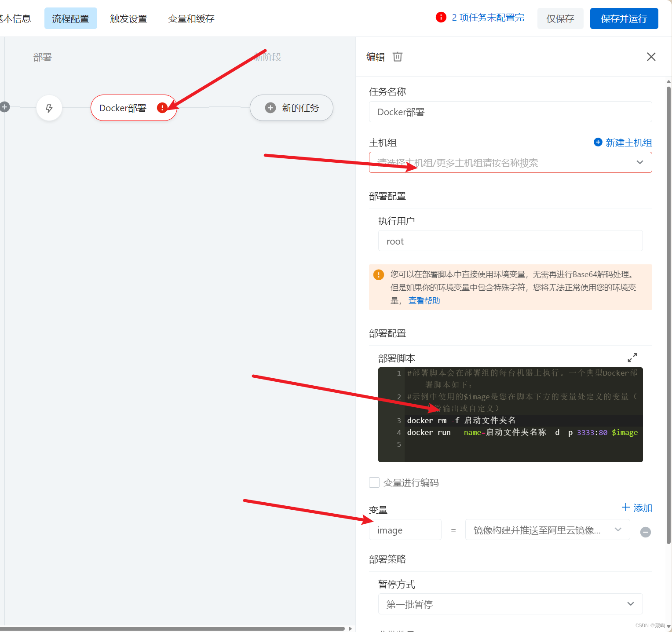Click empty line 5 in script editor
Viewport: 672px width, 632px height.
523,444
